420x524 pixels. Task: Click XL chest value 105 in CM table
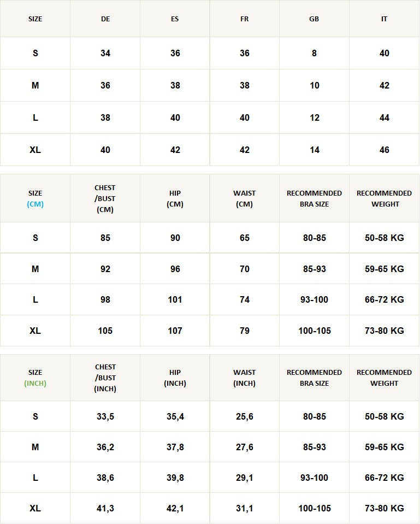[x=105, y=331]
